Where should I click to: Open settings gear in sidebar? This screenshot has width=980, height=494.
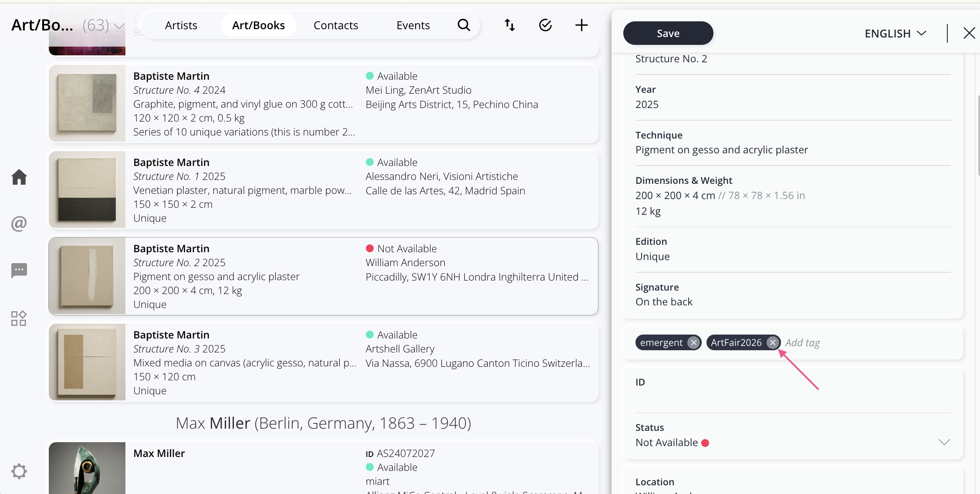tap(19, 471)
